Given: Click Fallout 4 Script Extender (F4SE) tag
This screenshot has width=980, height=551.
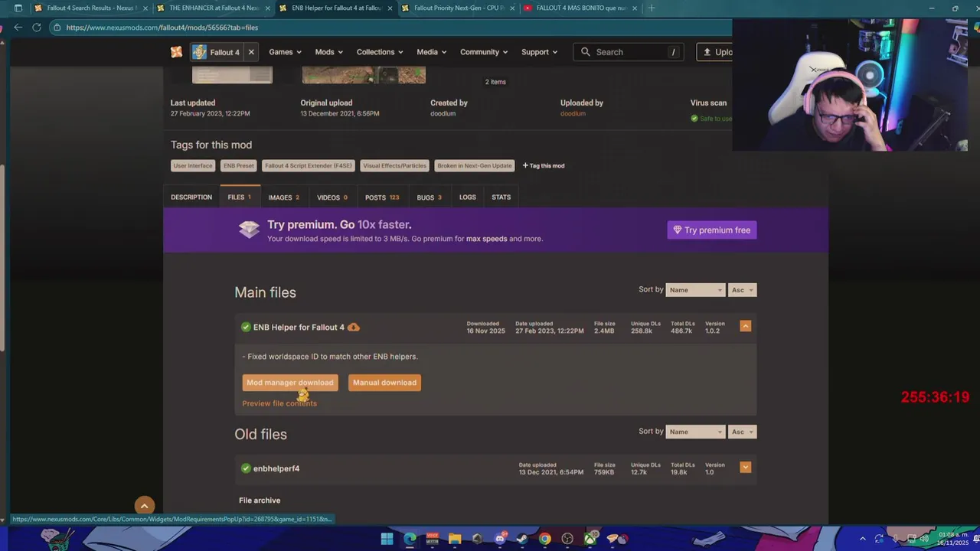Looking at the screenshot, I should point(309,166).
